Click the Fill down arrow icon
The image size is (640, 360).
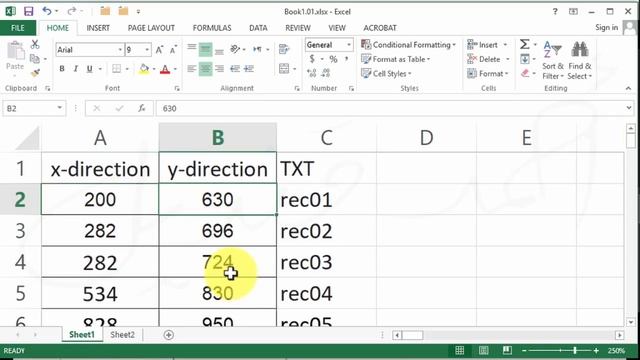[x=525, y=59]
